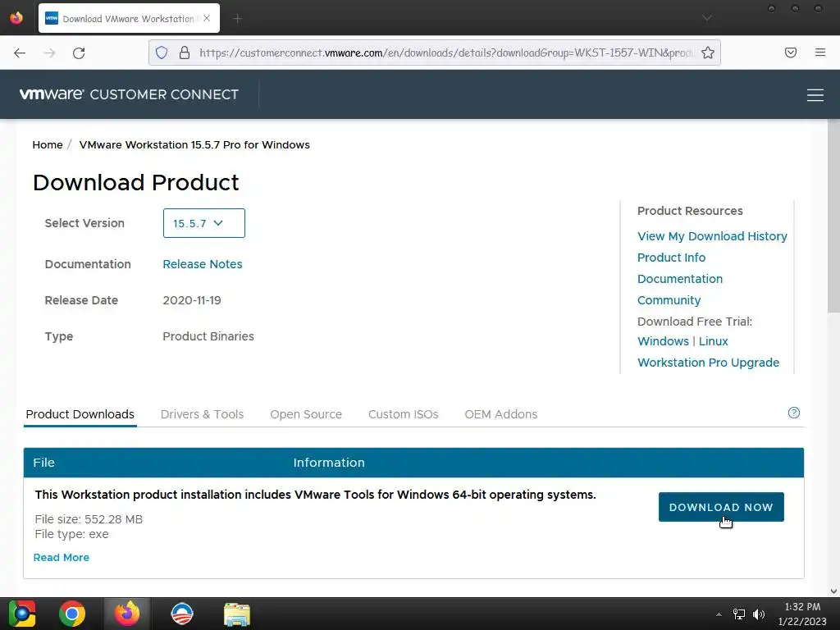Open the start menu icon on taskbar

click(x=22, y=614)
